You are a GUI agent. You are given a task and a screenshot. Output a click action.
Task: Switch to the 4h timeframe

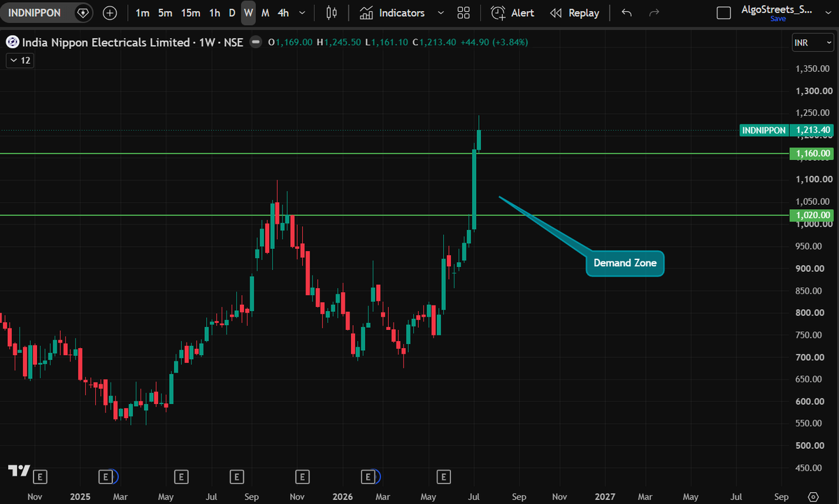coord(283,13)
